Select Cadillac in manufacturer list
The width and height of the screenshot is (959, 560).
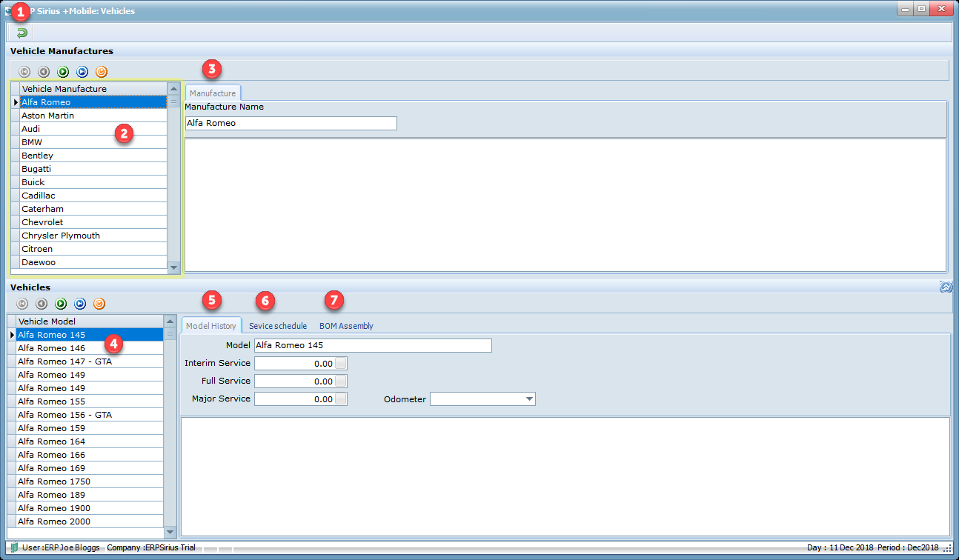[x=93, y=196]
